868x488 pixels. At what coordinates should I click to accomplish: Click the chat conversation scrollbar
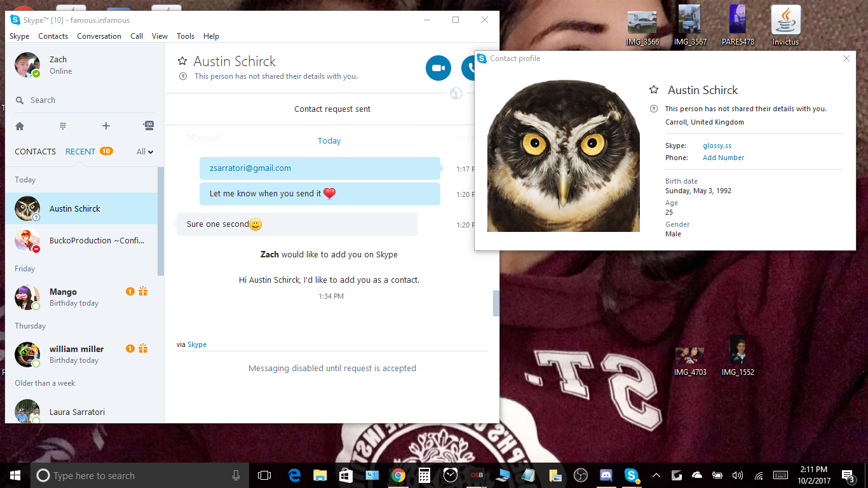496,303
